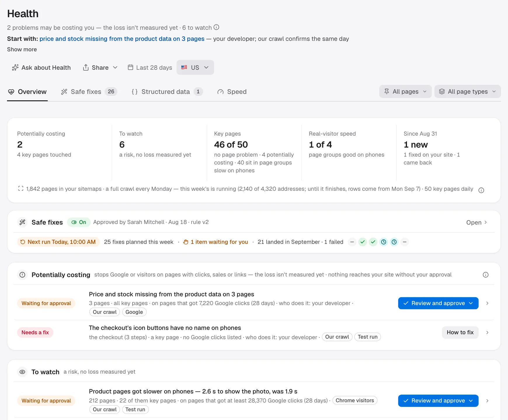
Task: Click info icon right of Potentially costing header
Action: click(x=486, y=275)
